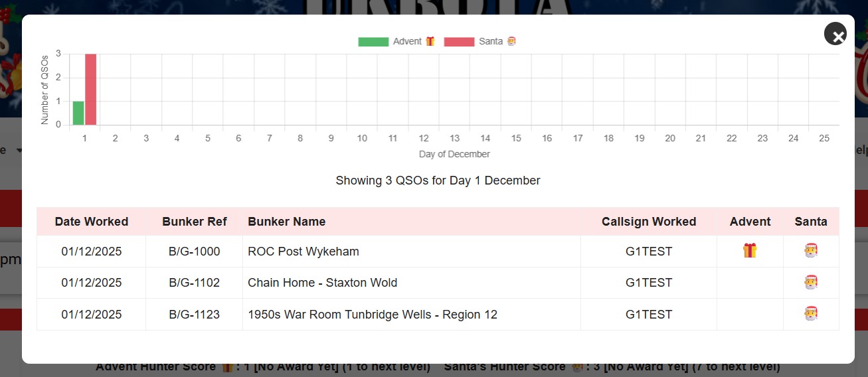The width and height of the screenshot is (868, 377).
Task: Click the Santa emoji in the chart legend
Action: click(511, 41)
